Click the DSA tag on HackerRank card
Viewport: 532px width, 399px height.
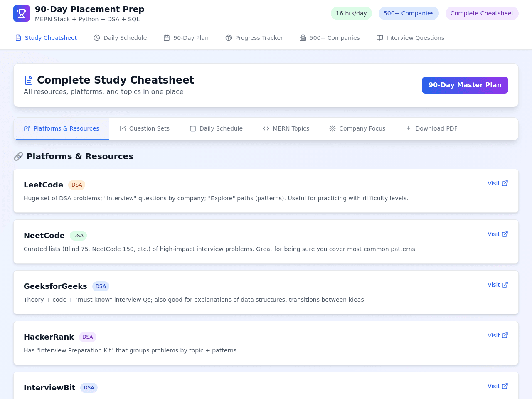(88, 337)
